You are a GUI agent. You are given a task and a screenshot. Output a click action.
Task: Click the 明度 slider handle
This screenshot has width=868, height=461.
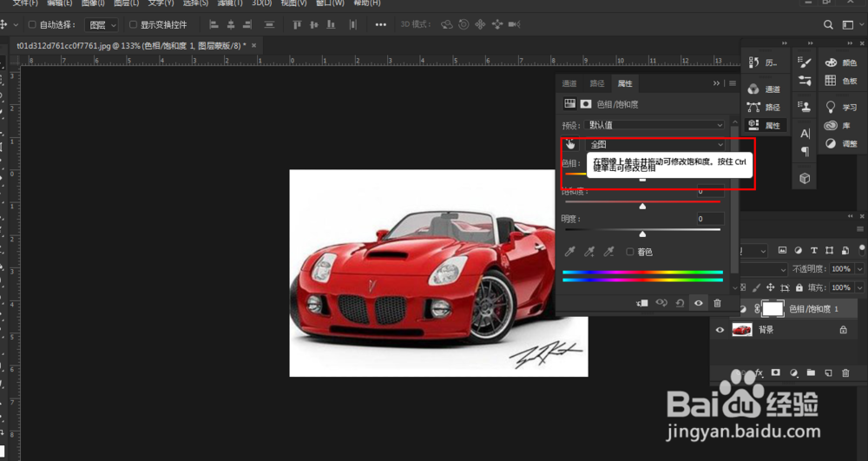click(x=642, y=234)
